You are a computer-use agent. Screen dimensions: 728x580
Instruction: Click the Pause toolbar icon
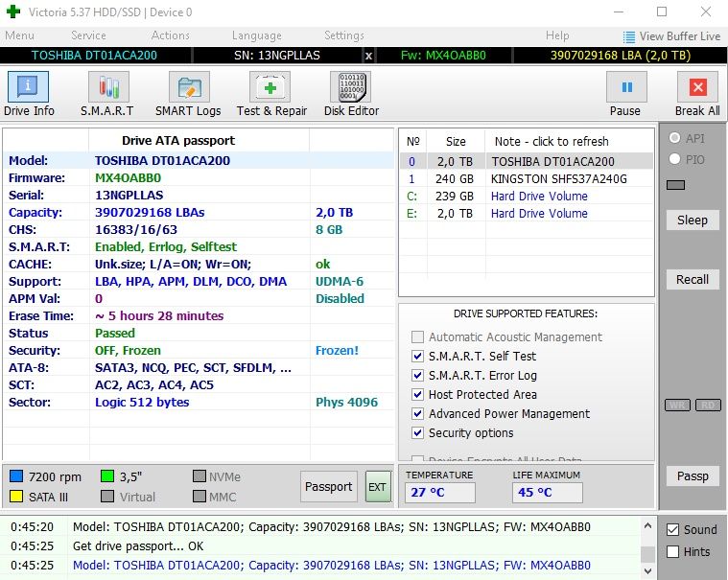626,87
